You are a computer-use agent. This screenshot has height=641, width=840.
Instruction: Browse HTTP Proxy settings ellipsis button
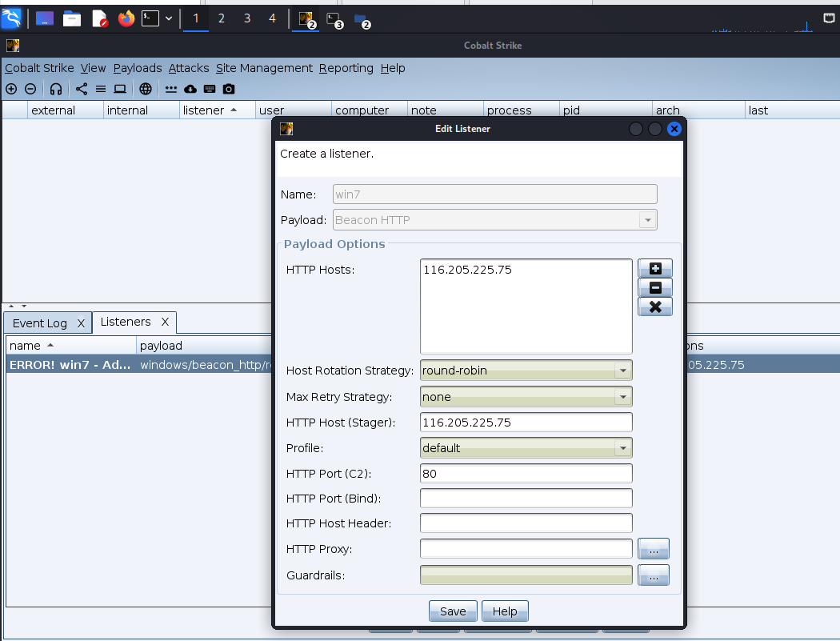[x=653, y=549]
